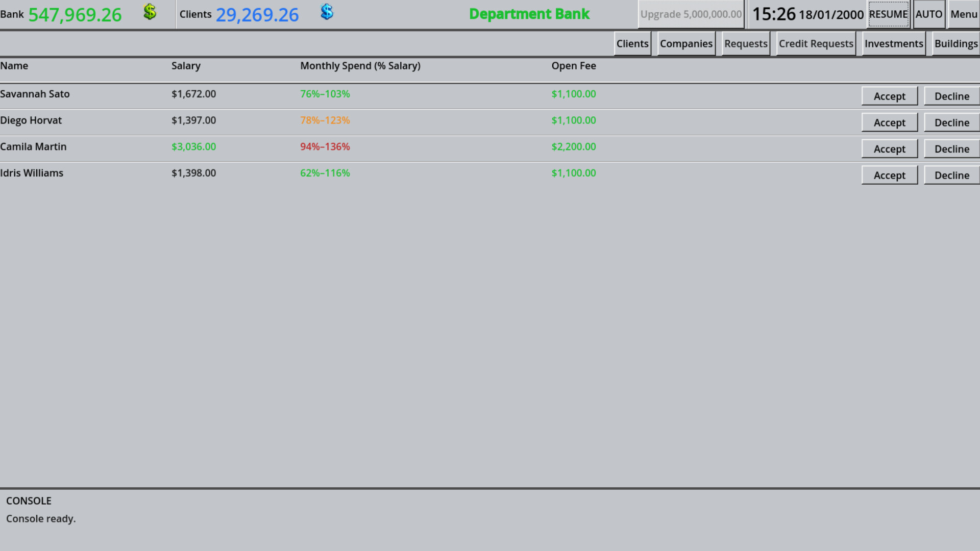Click the Upgrade 5,000,000.00 button
This screenshot has height=551, width=980.
click(691, 14)
